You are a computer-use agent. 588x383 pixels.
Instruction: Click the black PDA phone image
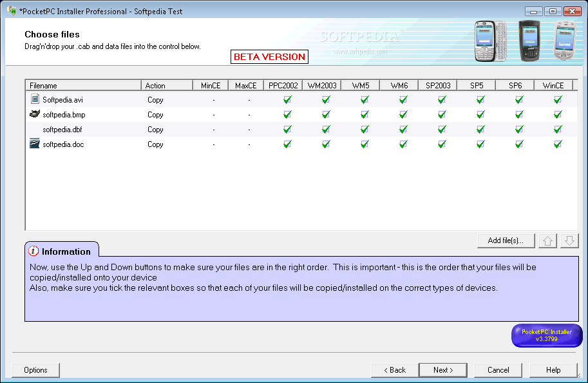529,41
